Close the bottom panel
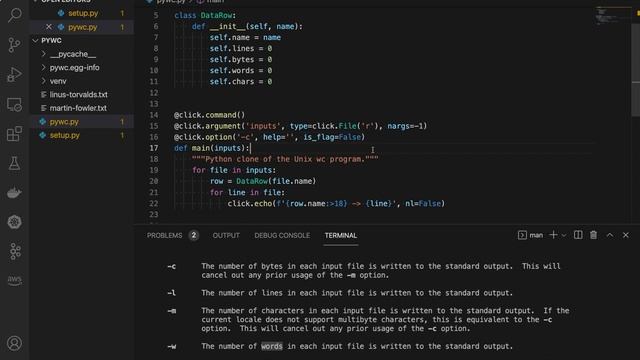The width and height of the screenshot is (640, 360). 626,235
